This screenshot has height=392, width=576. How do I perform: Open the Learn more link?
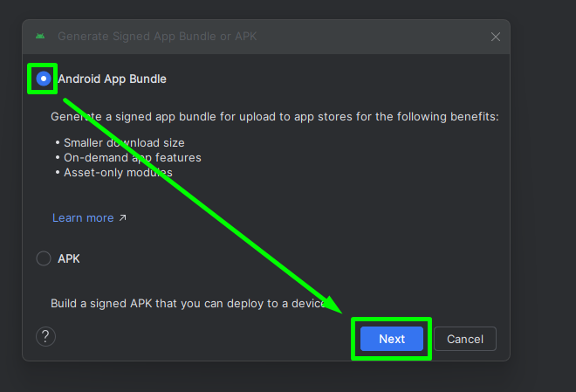(83, 217)
